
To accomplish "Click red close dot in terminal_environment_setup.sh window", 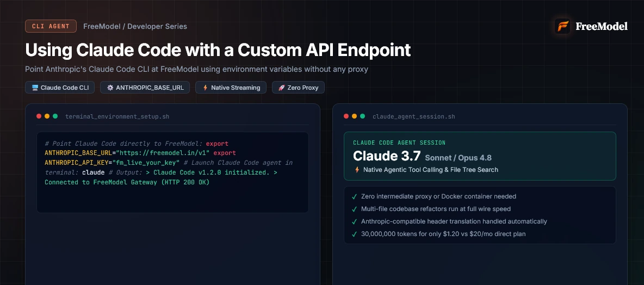I will tap(39, 116).
